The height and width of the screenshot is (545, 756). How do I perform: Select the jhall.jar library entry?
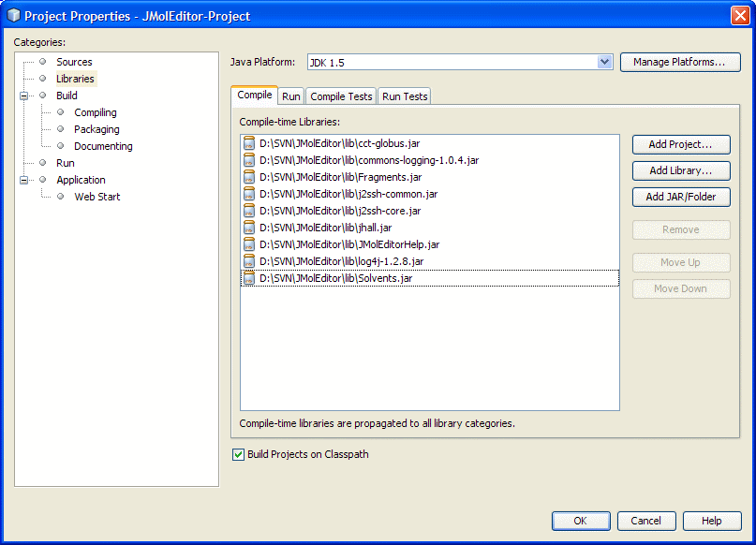[x=430, y=228]
